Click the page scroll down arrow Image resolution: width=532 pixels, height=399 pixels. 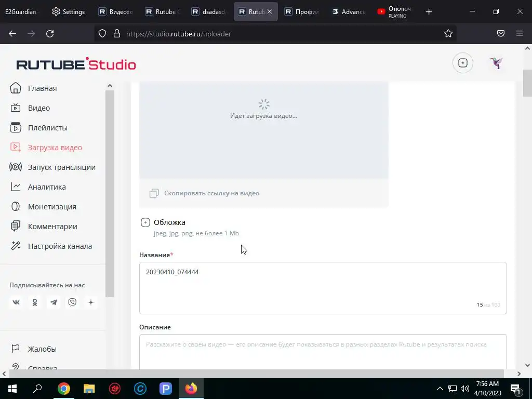[527, 365]
